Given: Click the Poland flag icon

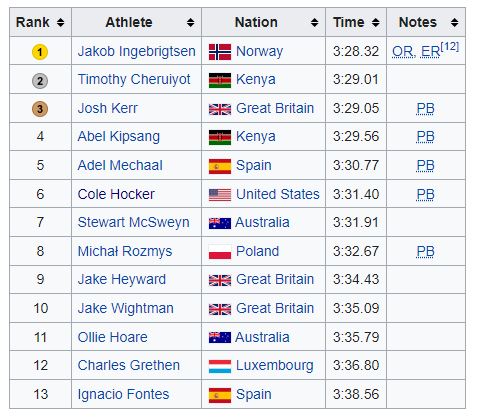Looking at the screenshot, I should click(x=220, y=252).
